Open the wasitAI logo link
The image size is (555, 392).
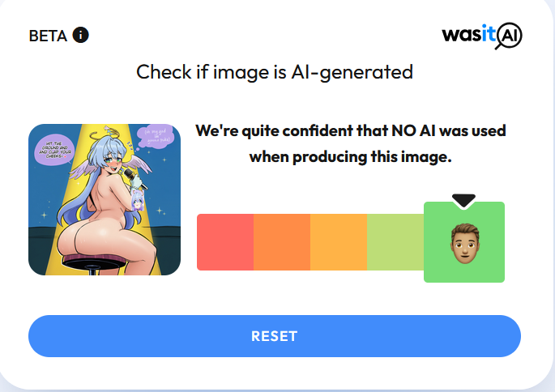coord(482,36)
